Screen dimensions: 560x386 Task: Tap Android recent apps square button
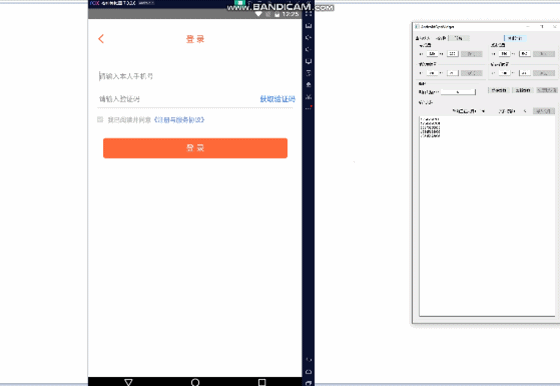(262, 382)
